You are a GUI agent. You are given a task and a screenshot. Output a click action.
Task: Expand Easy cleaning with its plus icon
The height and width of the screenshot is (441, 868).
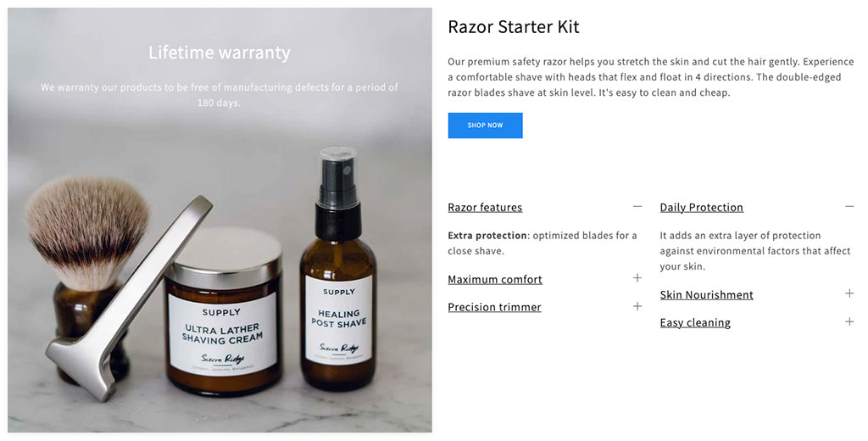click(849, 321)
